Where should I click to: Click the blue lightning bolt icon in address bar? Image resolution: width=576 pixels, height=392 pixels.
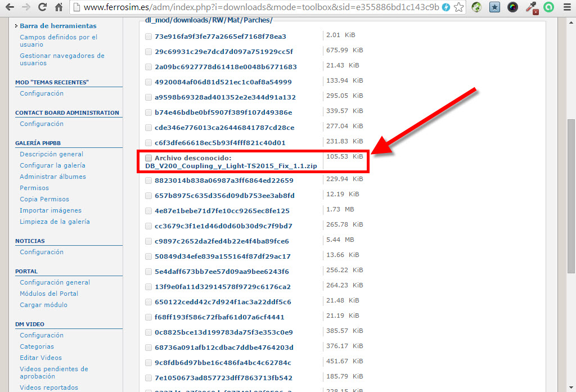(x=446, y=7)
